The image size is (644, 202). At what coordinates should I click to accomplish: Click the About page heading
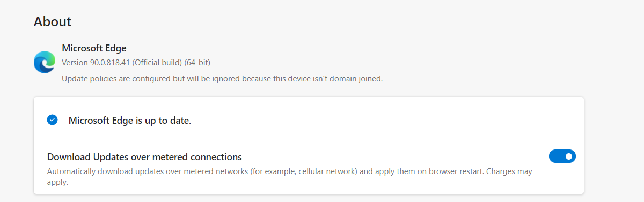pyautogui.click(x=53, y=21)
